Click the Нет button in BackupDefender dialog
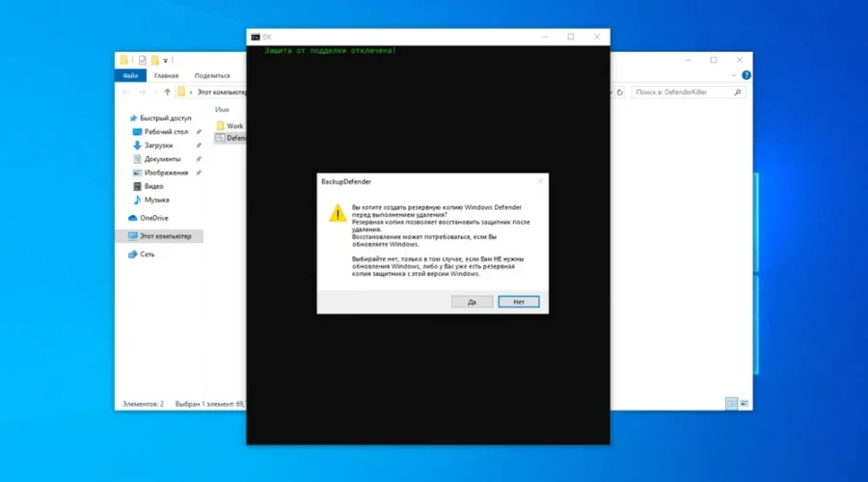Viewport: 868px width, 482px height. [518, 302]
